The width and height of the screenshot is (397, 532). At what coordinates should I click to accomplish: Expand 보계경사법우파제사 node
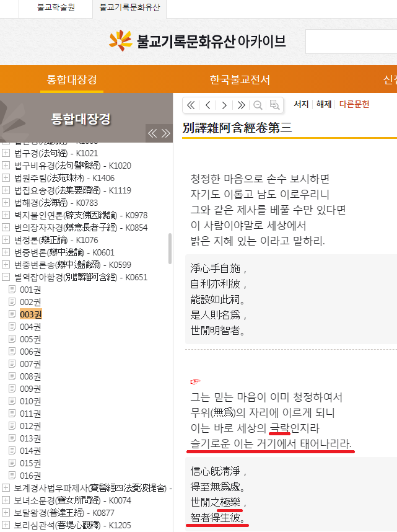[x=6, y=488]
